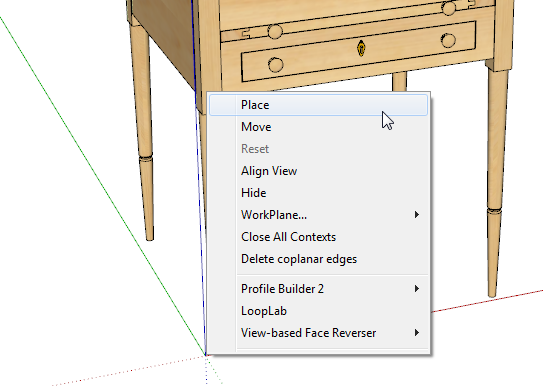Pick the leftmost turned table leg
This screenshot has height=386, width=543.
pos(143,132)
